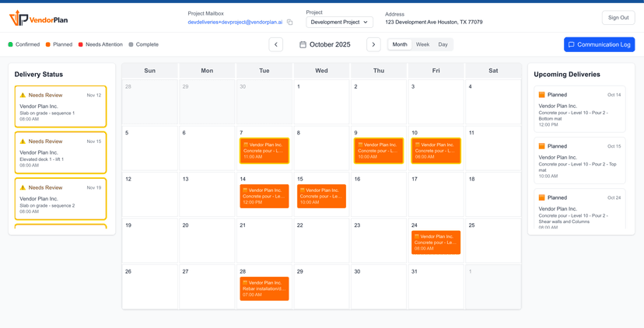Click the Sat column header
The width and height of the screenshot is (644, 328).
click(x=493, y=71)
